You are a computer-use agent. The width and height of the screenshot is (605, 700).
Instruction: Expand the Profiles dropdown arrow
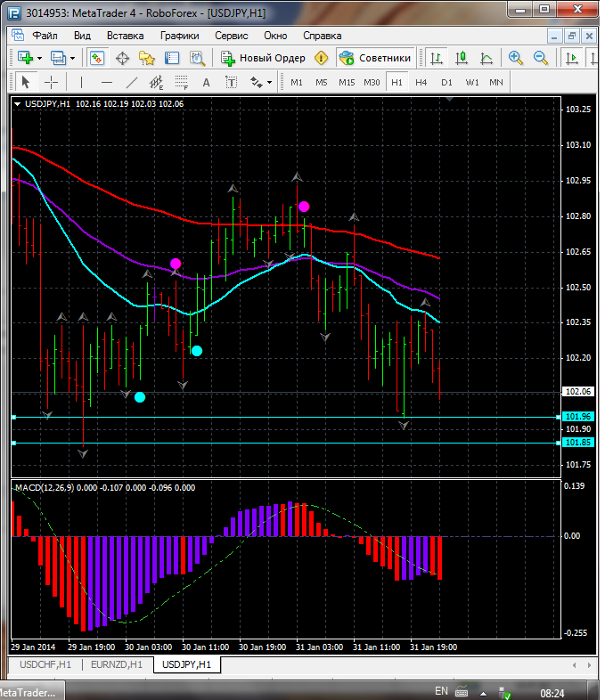click(x=72, y=58)
